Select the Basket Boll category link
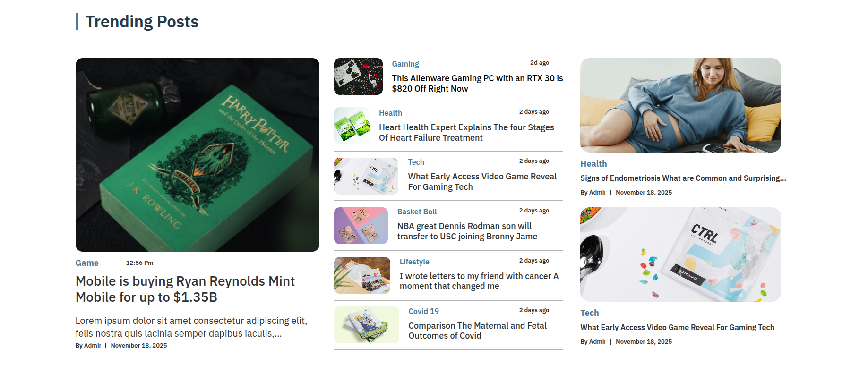 click(417, 212)
